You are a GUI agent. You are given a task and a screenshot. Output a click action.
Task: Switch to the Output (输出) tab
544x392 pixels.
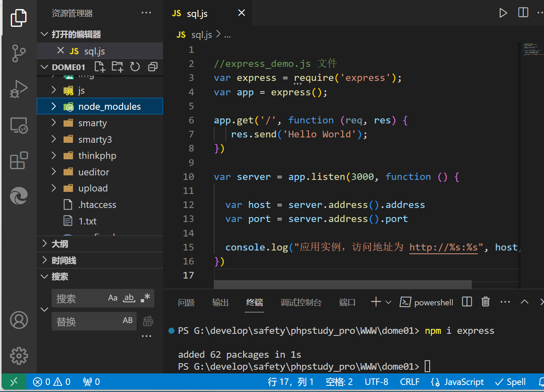tap(220, 302)
